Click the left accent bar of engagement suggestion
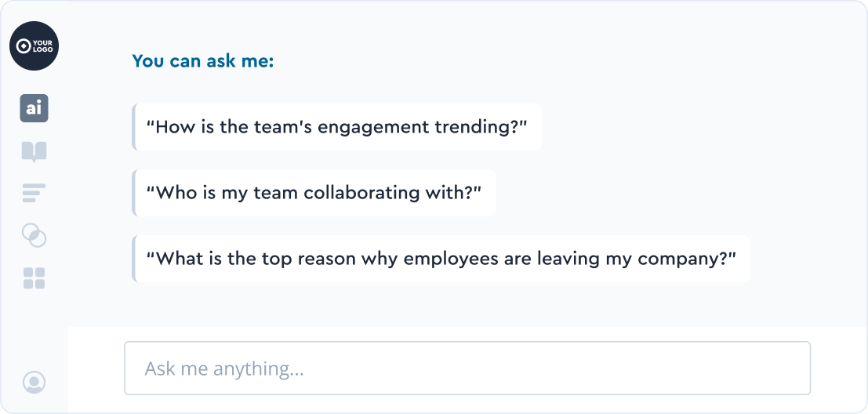Viewport: 868px width, 414px height. 134,127
